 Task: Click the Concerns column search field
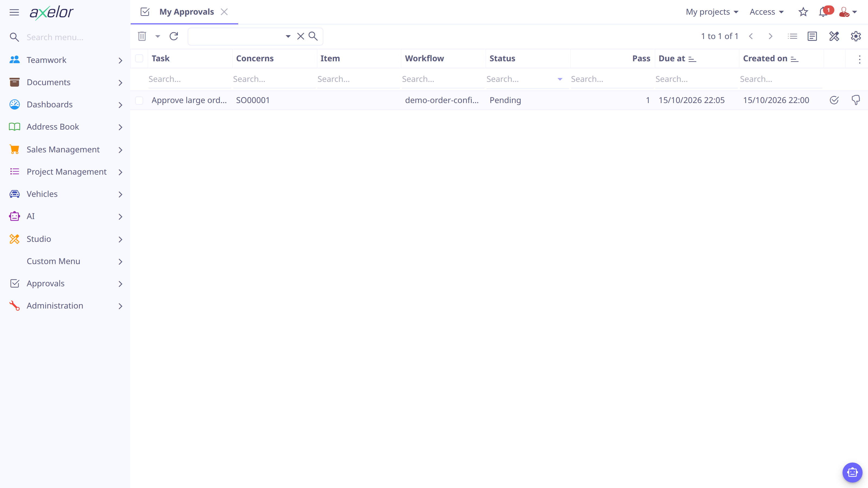point(274,79)
